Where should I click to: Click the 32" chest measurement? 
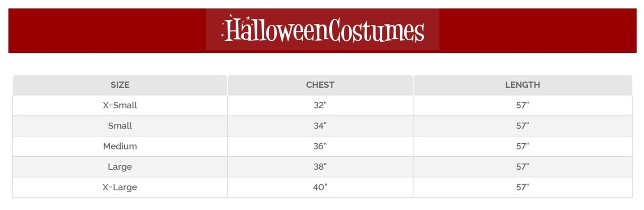320,106
